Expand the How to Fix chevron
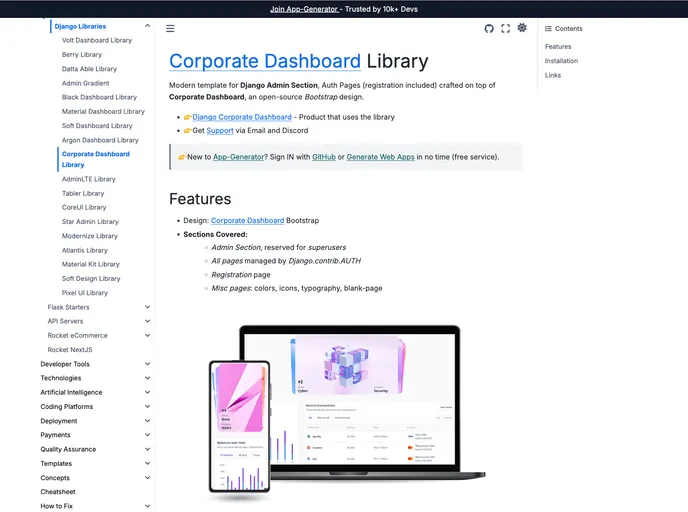688x512 pixels. pos(147,506)
